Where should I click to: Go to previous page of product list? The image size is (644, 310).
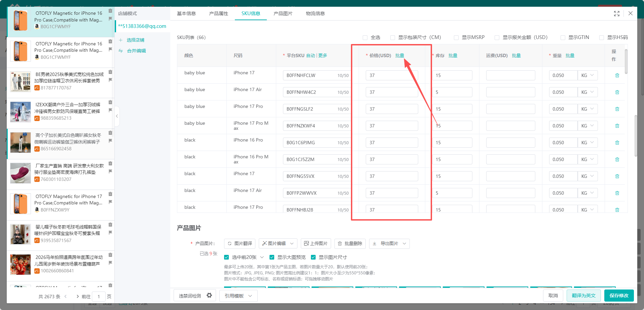click(x=66, y=297)
